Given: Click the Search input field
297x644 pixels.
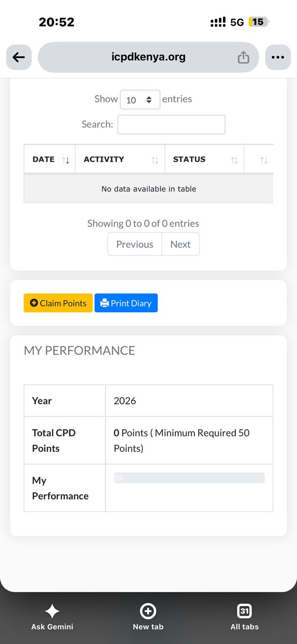Looking at the screenshot, I should click(171, 125).
